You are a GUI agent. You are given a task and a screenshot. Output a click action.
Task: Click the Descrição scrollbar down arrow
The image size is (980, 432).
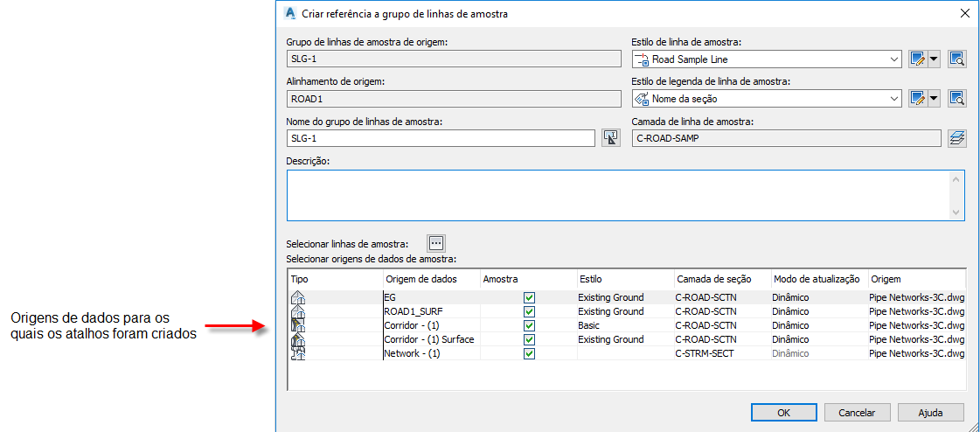pos(956,213)
